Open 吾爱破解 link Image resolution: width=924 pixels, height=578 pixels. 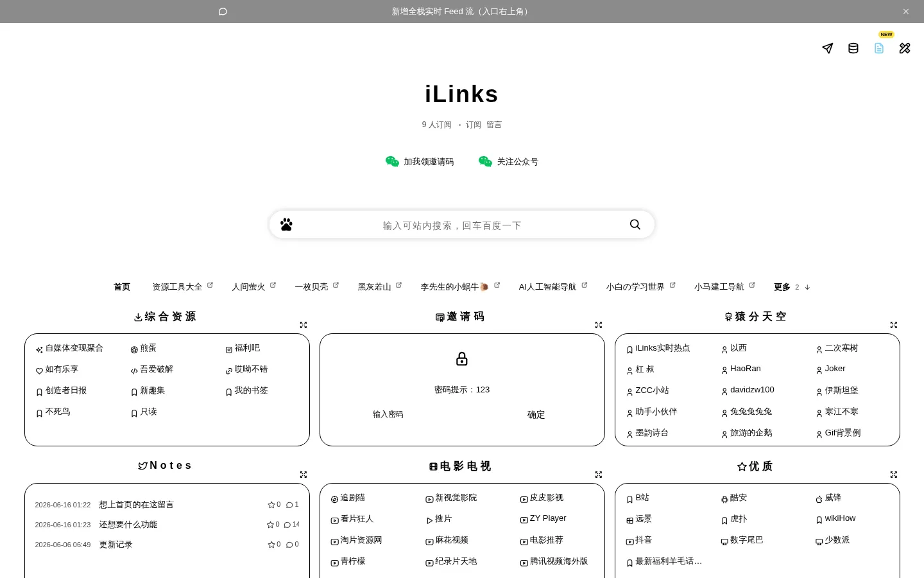click(151, 369)
